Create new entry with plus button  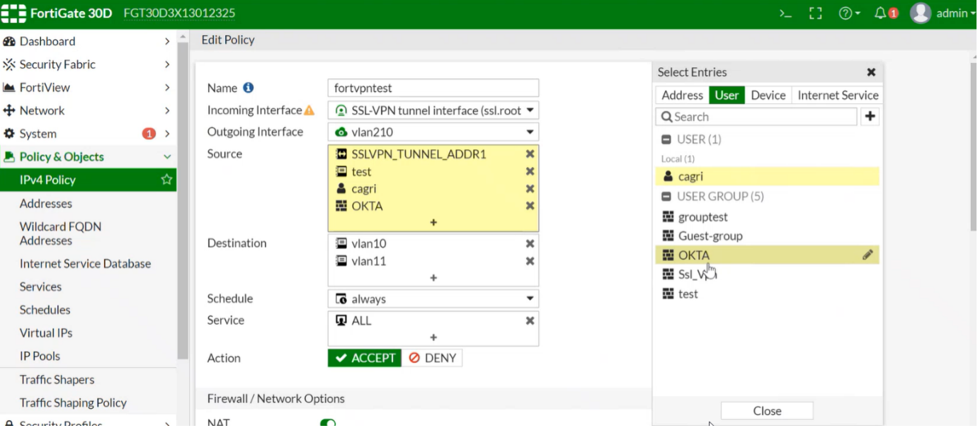(x=870, y=117)
